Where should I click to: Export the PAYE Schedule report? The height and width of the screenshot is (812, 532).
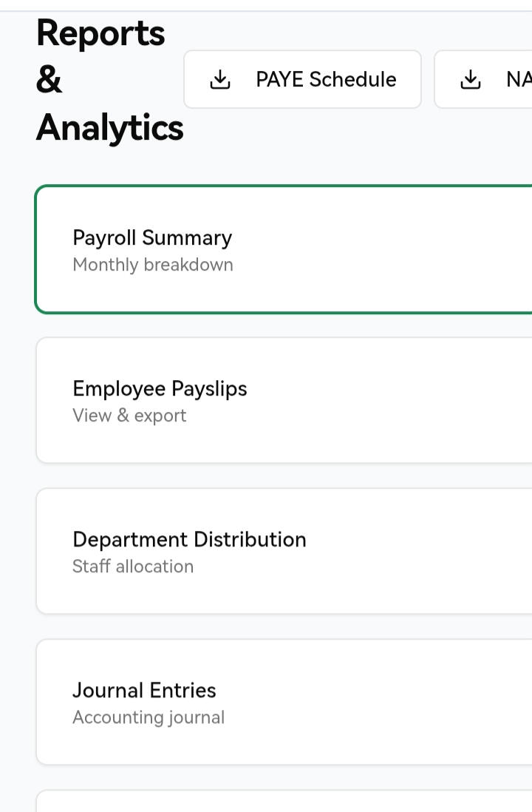[302, 80]
